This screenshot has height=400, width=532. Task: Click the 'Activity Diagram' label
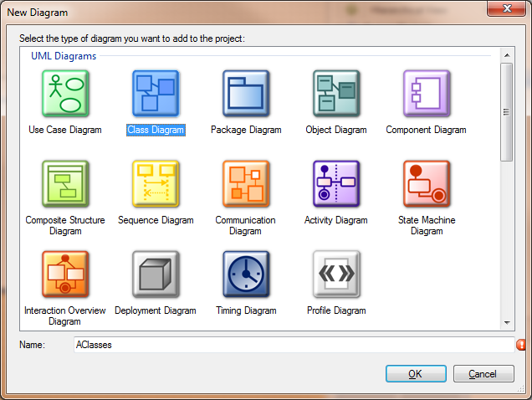click(x=336, y=220)
